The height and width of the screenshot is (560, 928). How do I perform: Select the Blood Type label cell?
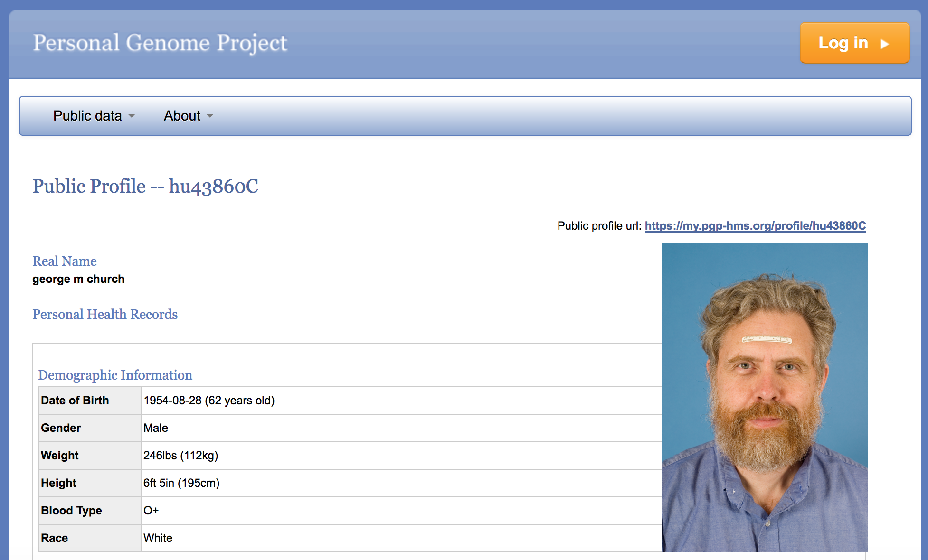[90, 511]
